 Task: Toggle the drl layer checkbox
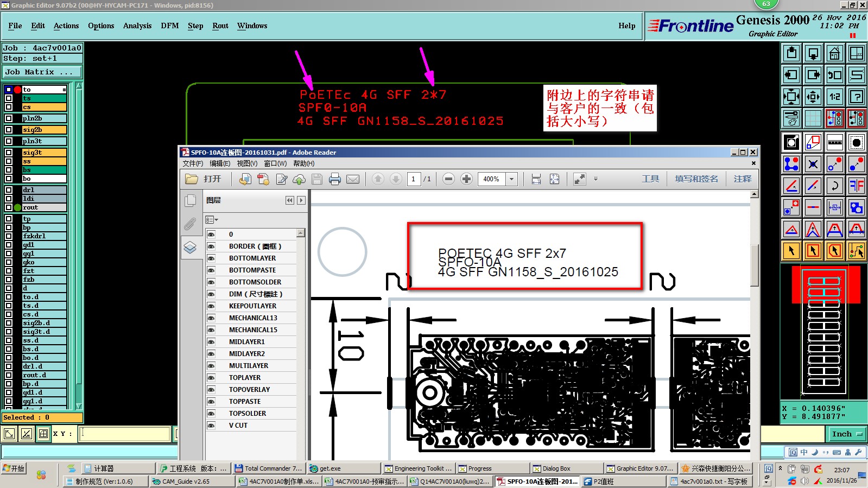tap(9, 190)
